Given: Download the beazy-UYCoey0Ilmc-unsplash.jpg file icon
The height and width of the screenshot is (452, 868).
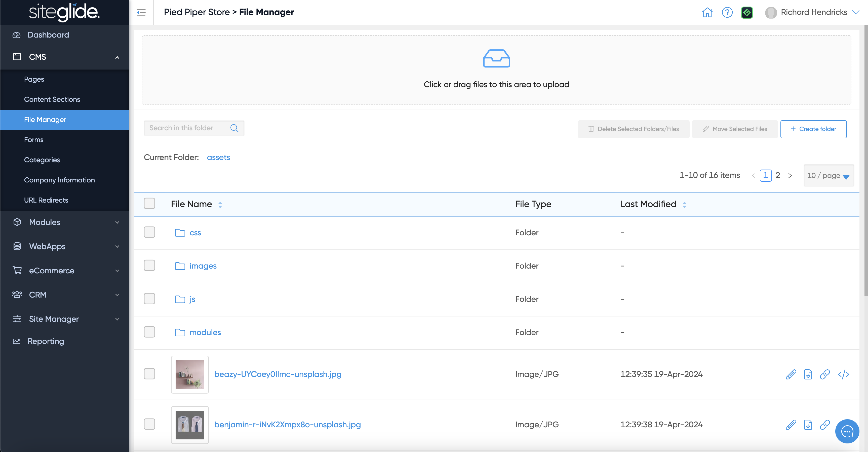Looking at the screenshot, I should pos(808,374).
